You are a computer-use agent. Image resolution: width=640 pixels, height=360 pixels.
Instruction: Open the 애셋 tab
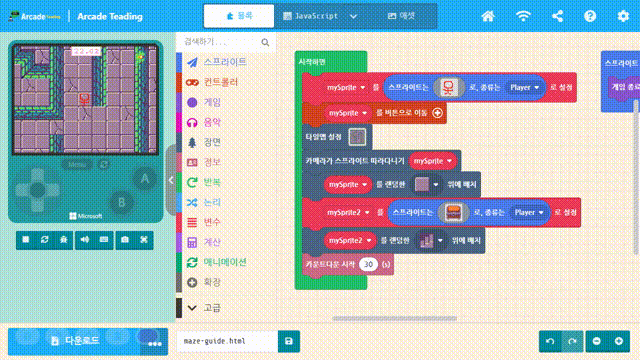pyautogui.click(x=401, y=16)
